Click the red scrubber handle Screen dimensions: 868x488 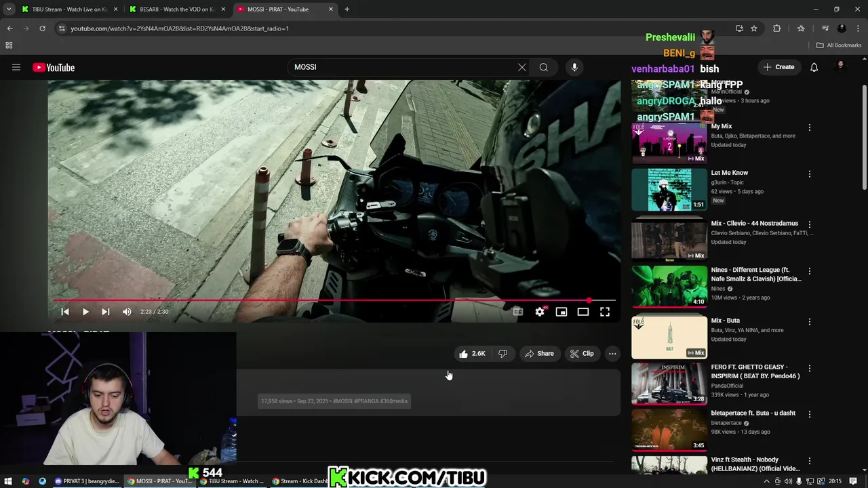(589, 300)
